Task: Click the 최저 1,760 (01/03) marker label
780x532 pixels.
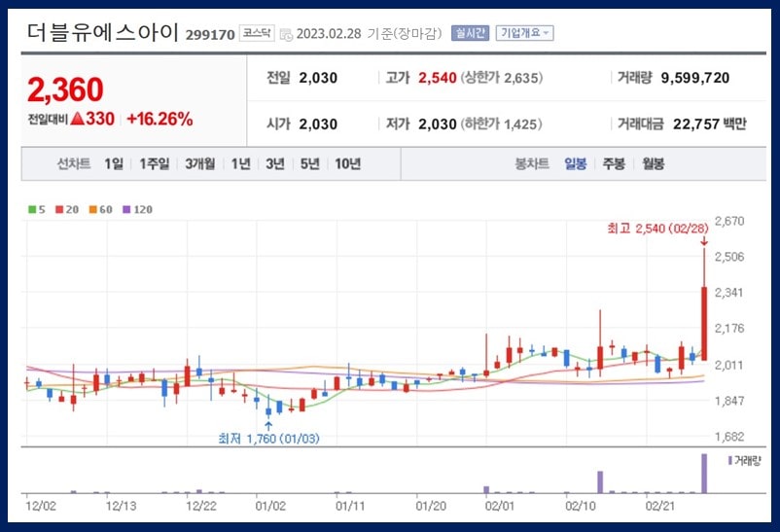Action: tap(269, 439)
